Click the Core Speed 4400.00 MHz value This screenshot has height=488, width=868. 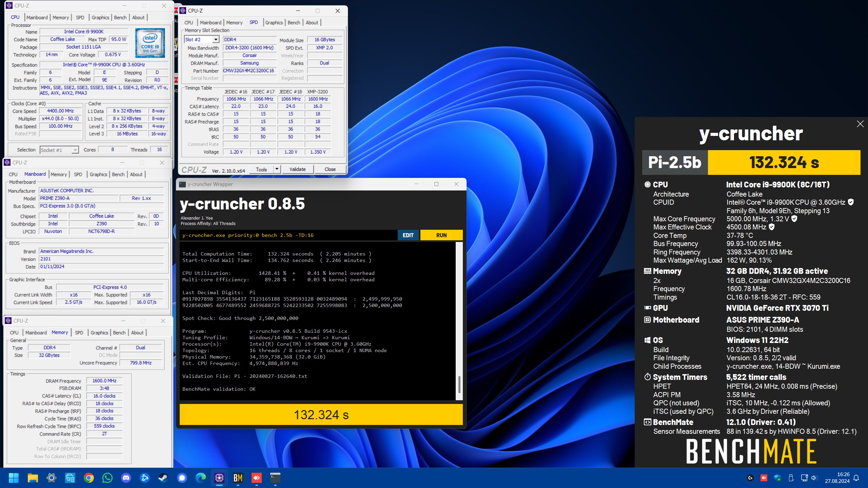pyautogui.click(x=60, y=111)
